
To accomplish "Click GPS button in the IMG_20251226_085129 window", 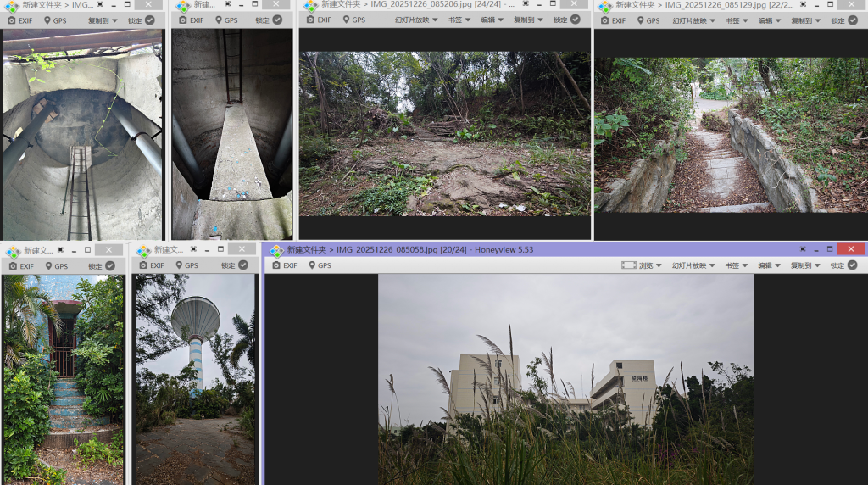I will 647,20.
